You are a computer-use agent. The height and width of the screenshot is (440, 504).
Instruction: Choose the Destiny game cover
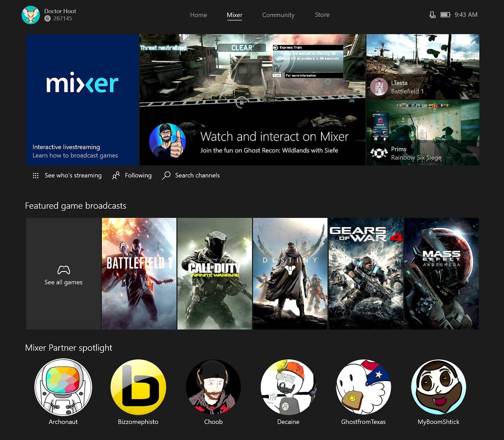(290, 274)
